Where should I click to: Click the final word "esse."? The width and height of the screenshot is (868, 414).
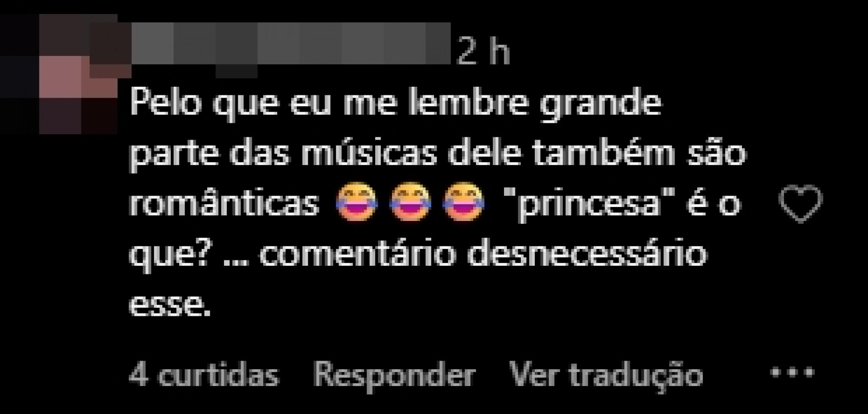pos(170,306)
